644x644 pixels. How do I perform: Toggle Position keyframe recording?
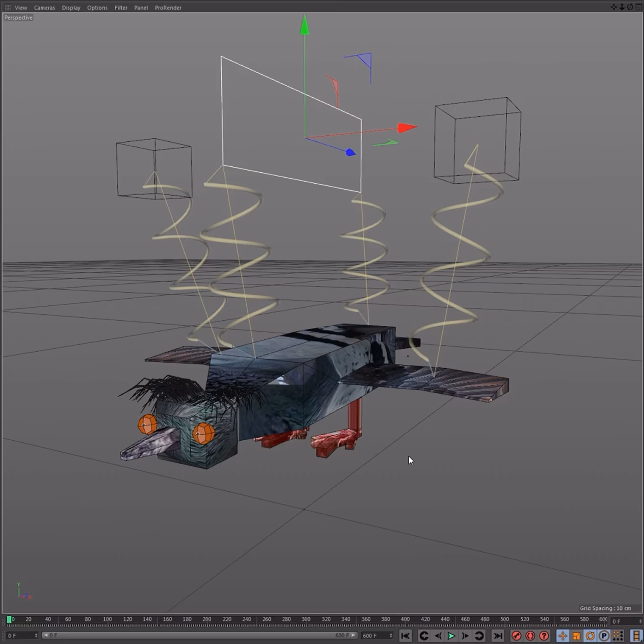coord(562,636)
